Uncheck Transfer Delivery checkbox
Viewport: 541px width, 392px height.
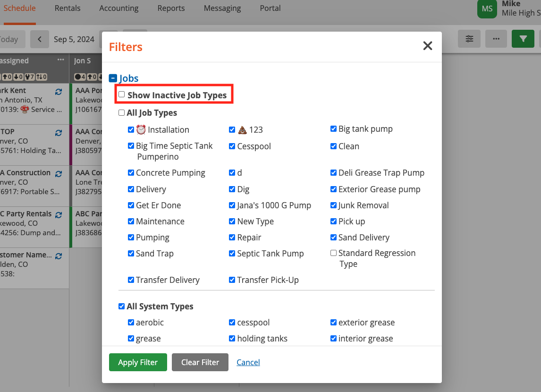(x=131, y=280)
